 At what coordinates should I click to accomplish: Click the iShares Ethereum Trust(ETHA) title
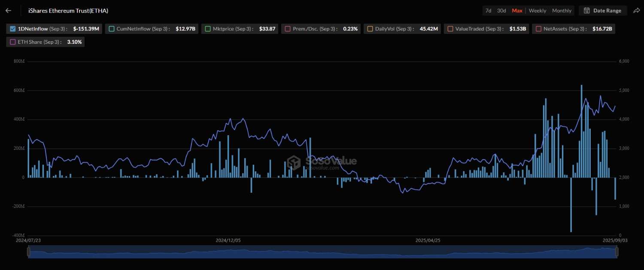[68, 10]
